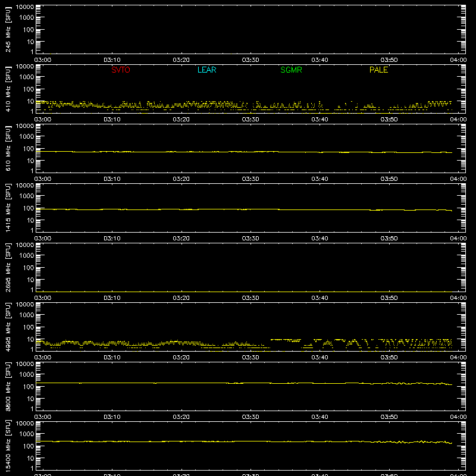Click the 03:10 tick under the 410 MHz plot
The height and width of the screenshot is (476, 476).
point(112,120)
